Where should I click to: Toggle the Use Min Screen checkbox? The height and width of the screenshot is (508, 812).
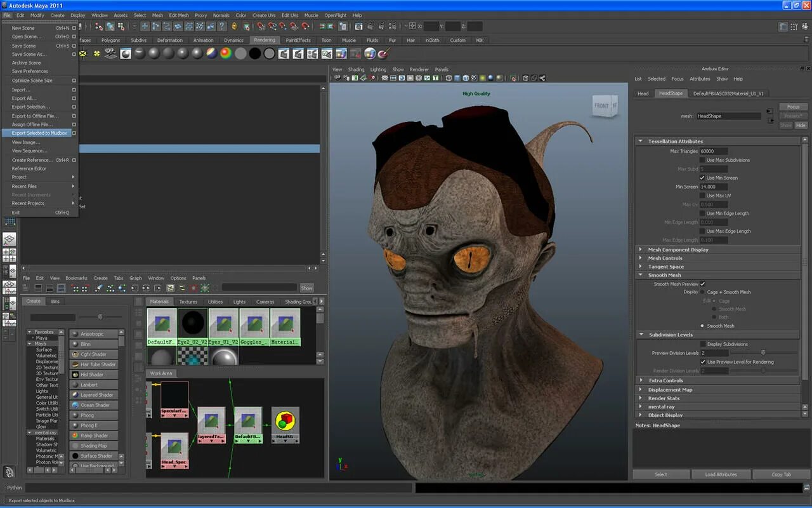(x=702, y=178)
